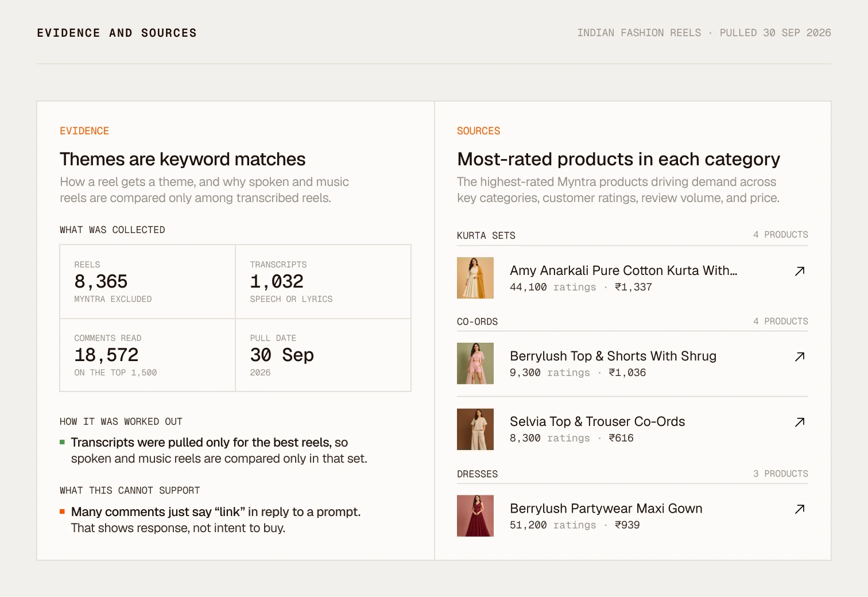Click 'Most-rated products in each category' heading

click(618, 159)
